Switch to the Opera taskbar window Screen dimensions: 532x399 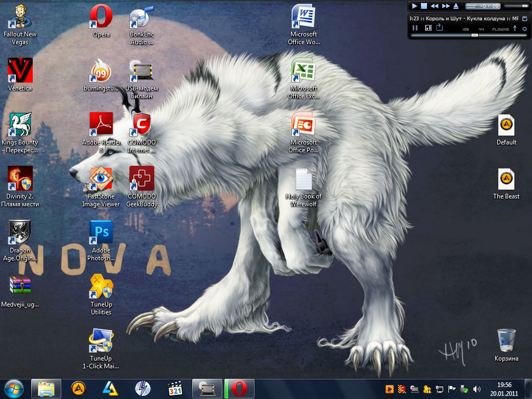pyautogui.click(x=239, y=389)
